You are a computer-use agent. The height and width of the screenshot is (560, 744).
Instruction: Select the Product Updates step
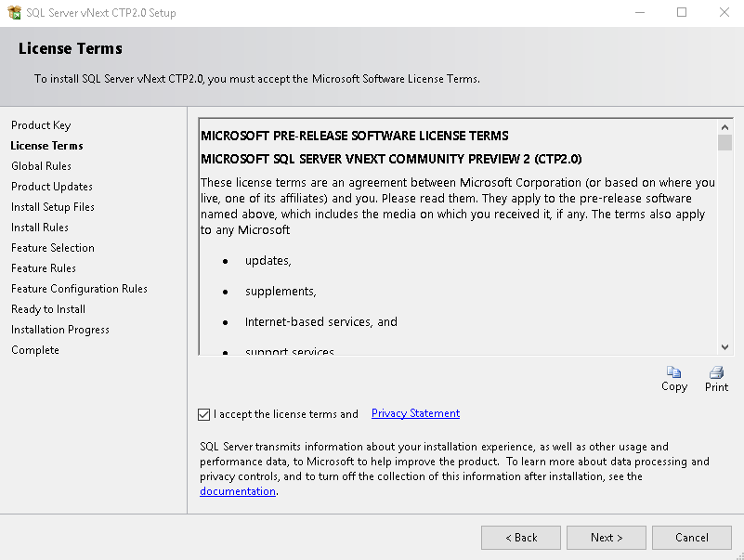(50, 187)
